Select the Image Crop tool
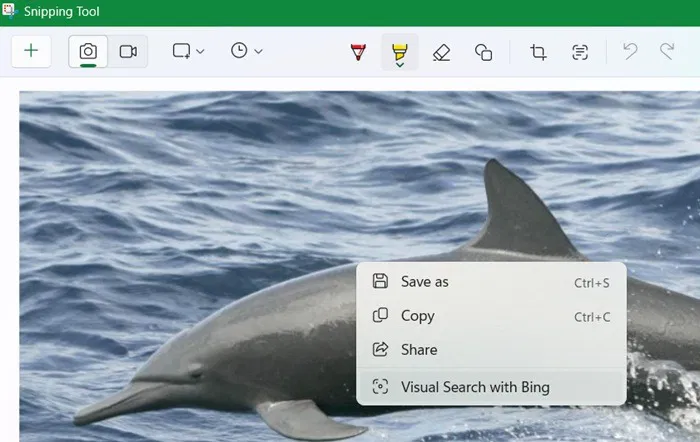This screenshot has height=442, width=700. pyautogui.click(x=538, y=52)
